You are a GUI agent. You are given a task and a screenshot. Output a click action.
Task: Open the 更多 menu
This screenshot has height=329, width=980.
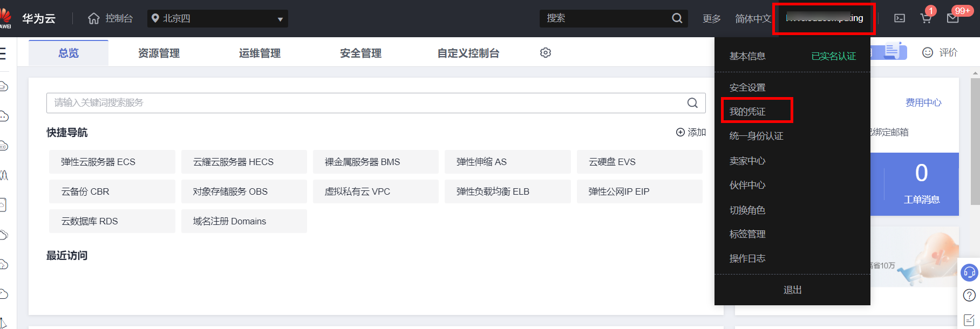pos(711,18)
